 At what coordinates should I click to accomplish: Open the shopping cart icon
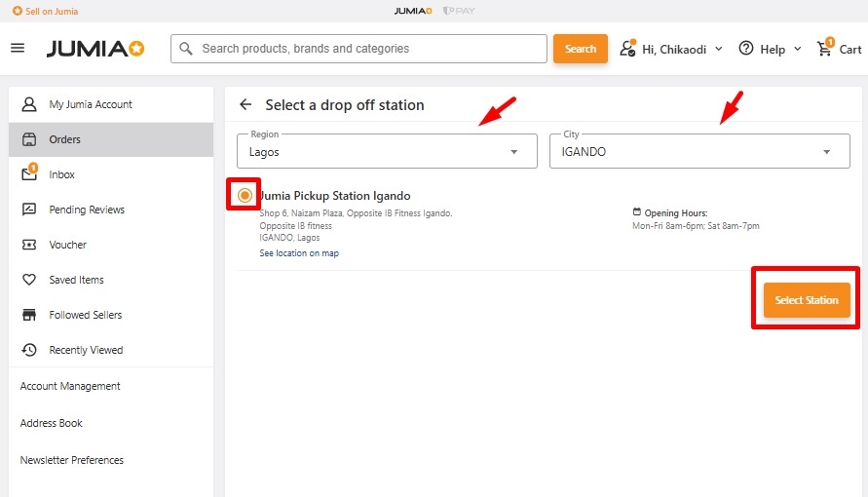[x=825, y=49]
